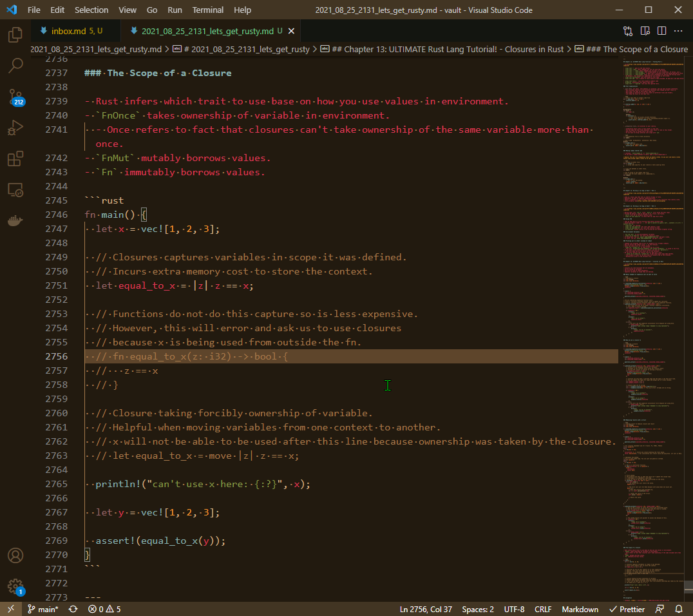
Task: Close the lets_get_rusty.md tab
Action: [x=291, y=31]
